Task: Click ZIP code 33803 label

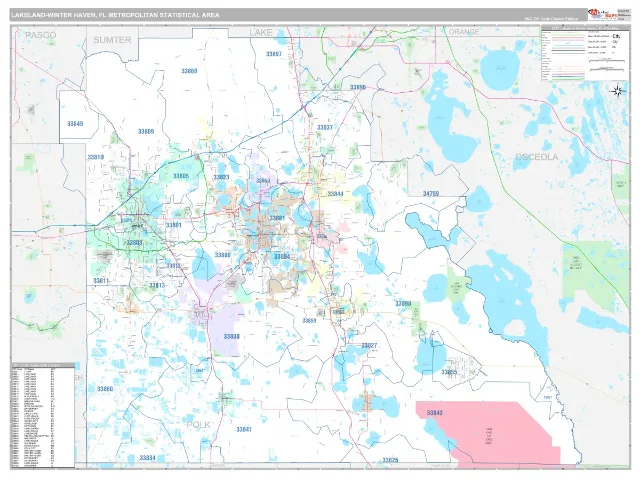Action: coord(134,243)
